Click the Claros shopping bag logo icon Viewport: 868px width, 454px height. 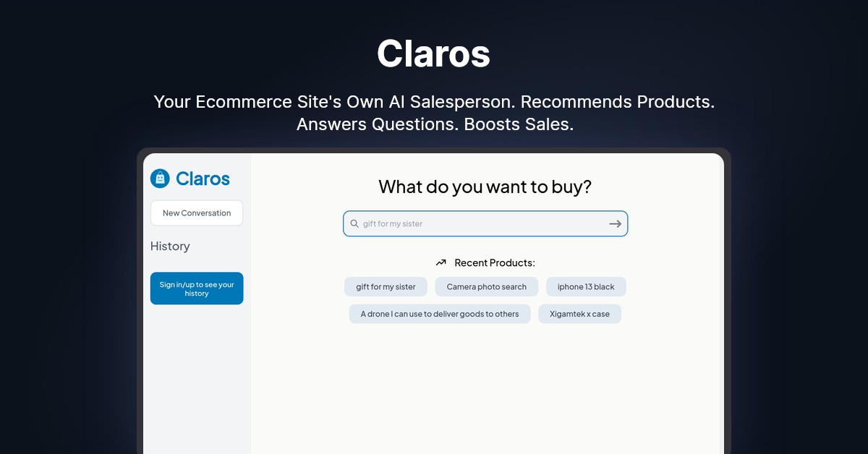(x=160, y=179)
